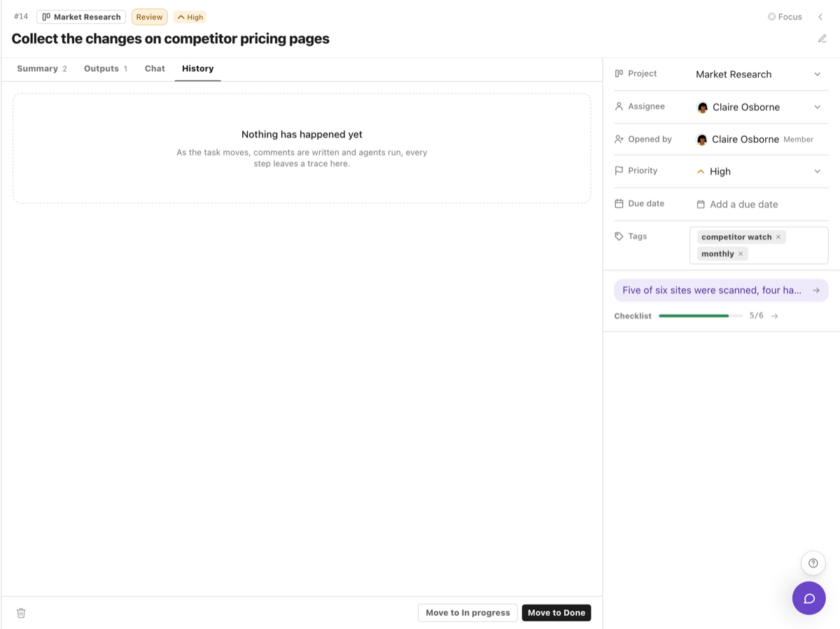Select the History tab
The image size is (840, 629).
pyautogui.click(x=198, y=69)
